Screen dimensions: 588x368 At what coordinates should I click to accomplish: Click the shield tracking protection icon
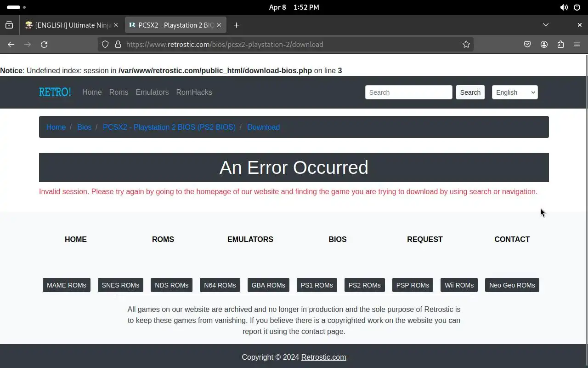[105, 44]
